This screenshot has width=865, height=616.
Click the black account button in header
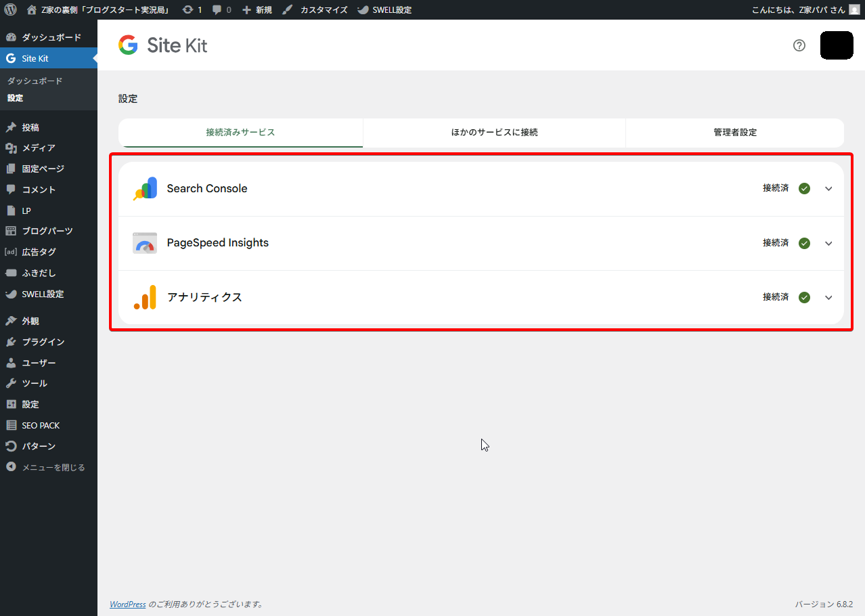coord(837,45)
